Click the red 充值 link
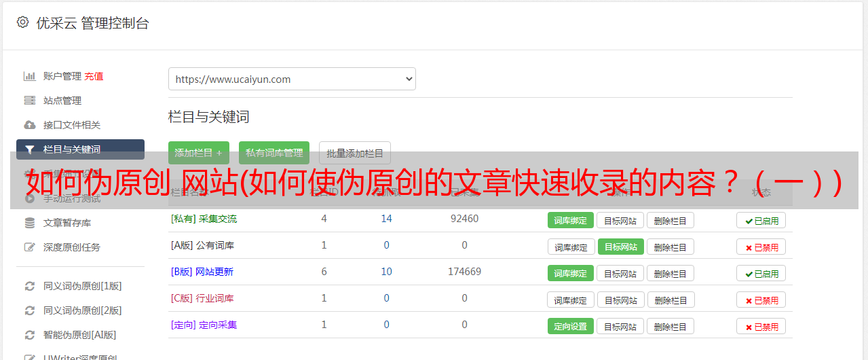Screen dimensions: 868x360 coord(94,76)
